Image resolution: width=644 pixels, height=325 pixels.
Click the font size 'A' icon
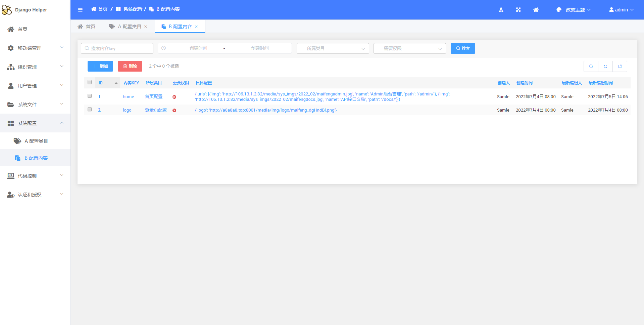click(501, 10)
